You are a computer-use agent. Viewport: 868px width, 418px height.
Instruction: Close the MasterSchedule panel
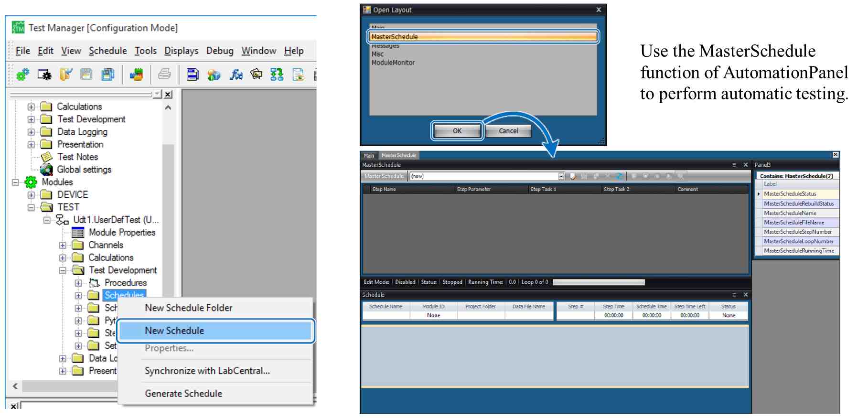coord(746,165)
